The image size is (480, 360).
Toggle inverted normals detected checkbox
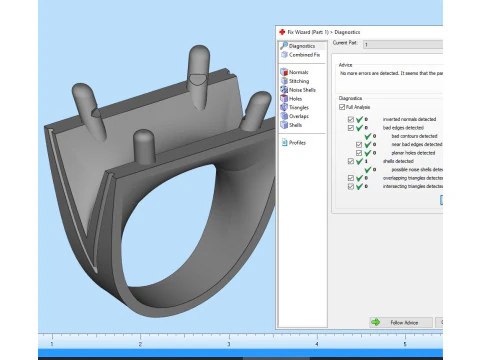[x=351, y=119]
